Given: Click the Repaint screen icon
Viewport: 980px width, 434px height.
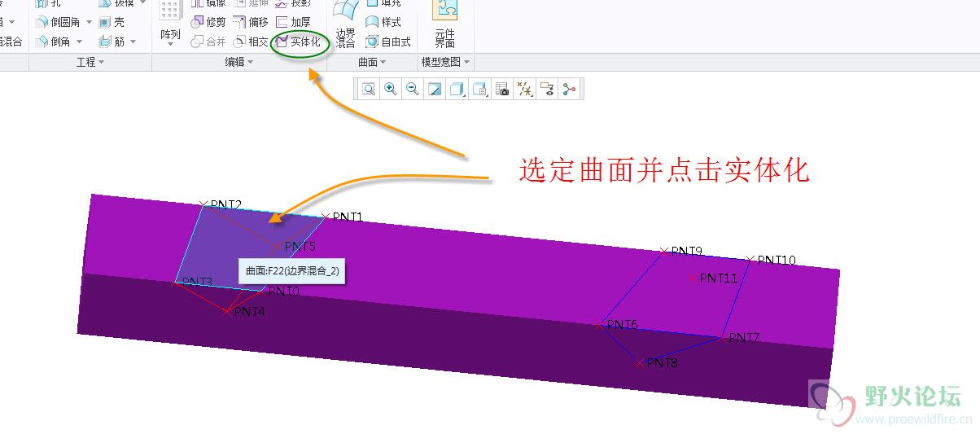Looking at the screenshot, I should (x=435, y=90).
